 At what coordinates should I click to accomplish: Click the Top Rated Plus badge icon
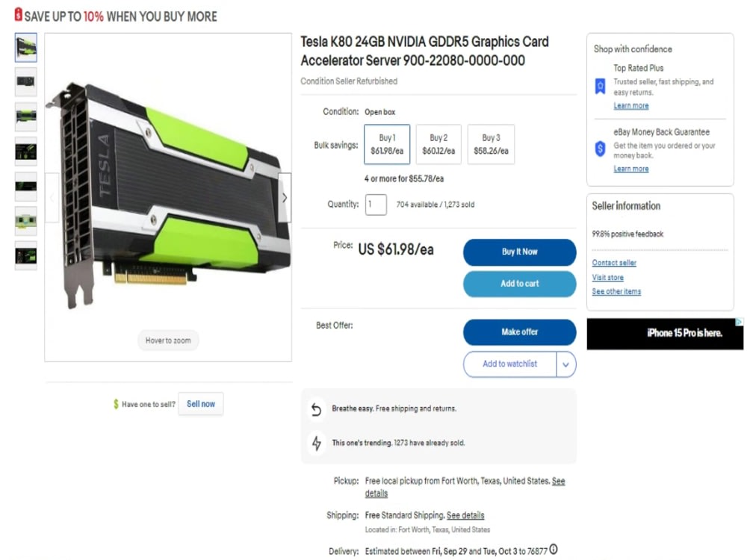click(601, 86)
